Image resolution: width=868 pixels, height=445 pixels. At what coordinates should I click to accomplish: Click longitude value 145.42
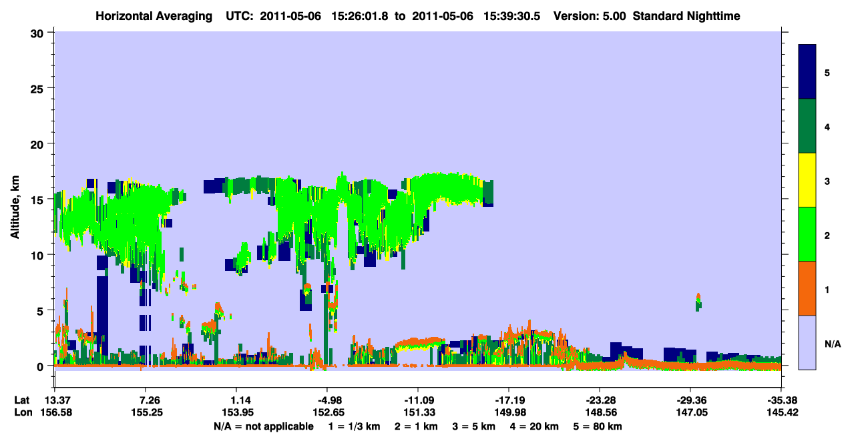pos(781,413)
